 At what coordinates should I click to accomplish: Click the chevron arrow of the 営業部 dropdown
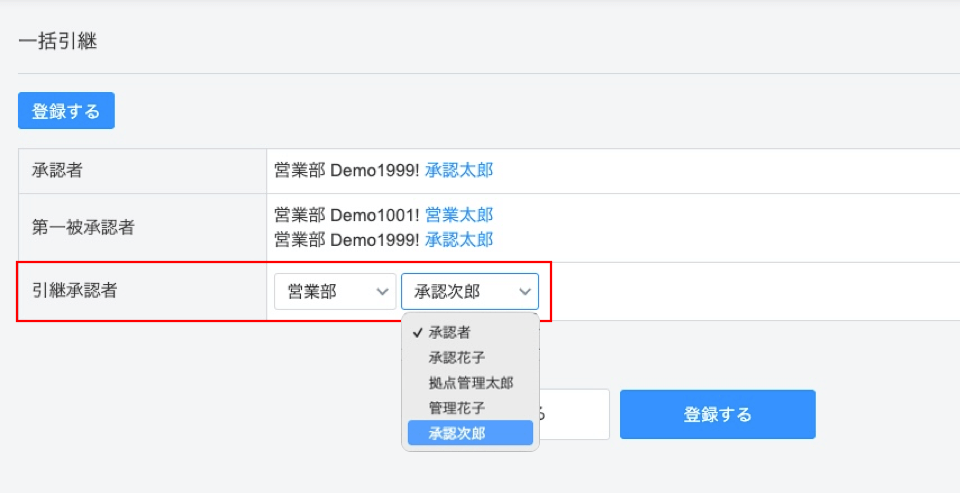coord(383,292)
